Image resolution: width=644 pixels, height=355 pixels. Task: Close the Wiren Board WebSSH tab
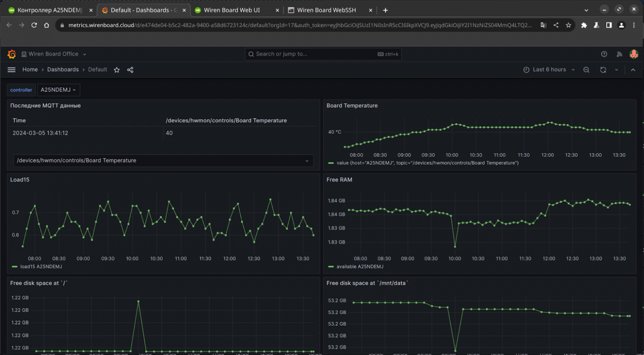(370, 10)
